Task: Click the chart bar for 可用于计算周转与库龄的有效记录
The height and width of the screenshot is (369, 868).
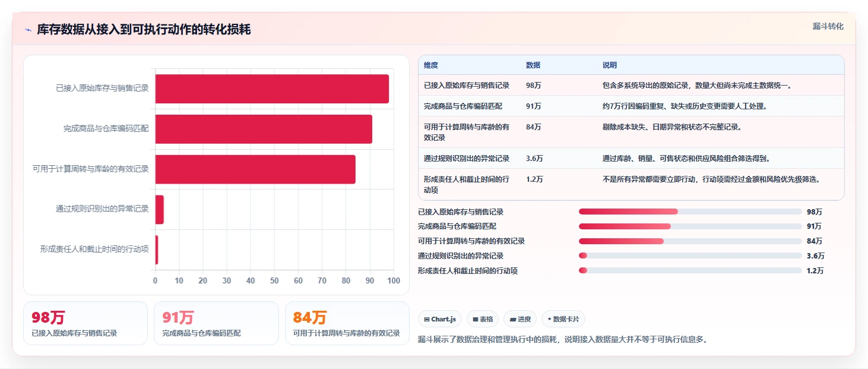Action: [255, 169]
